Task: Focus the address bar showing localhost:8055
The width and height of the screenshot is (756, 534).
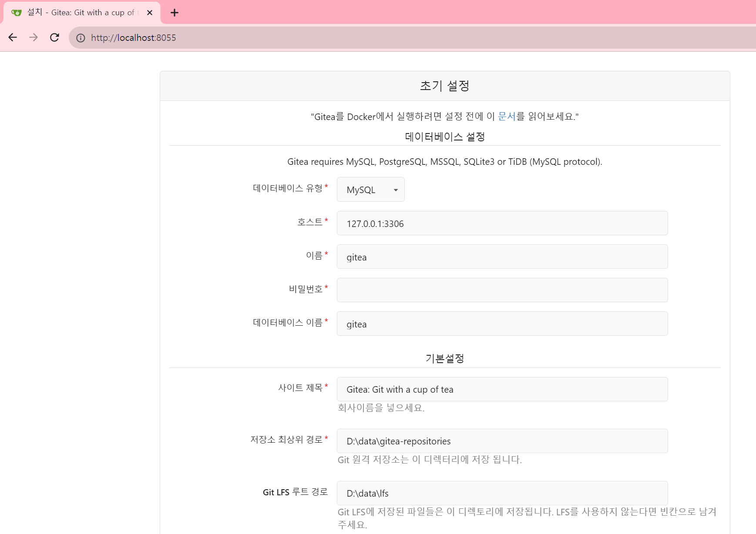Action: click(x=412, y=38)
